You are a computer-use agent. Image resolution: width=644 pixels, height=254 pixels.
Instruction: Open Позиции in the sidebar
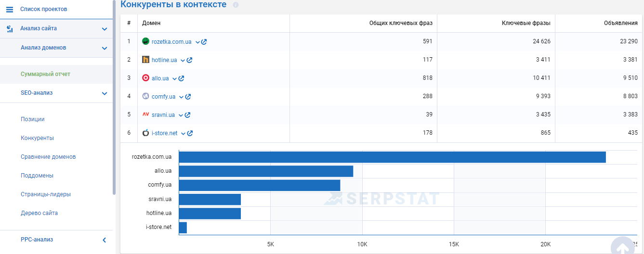33,119
